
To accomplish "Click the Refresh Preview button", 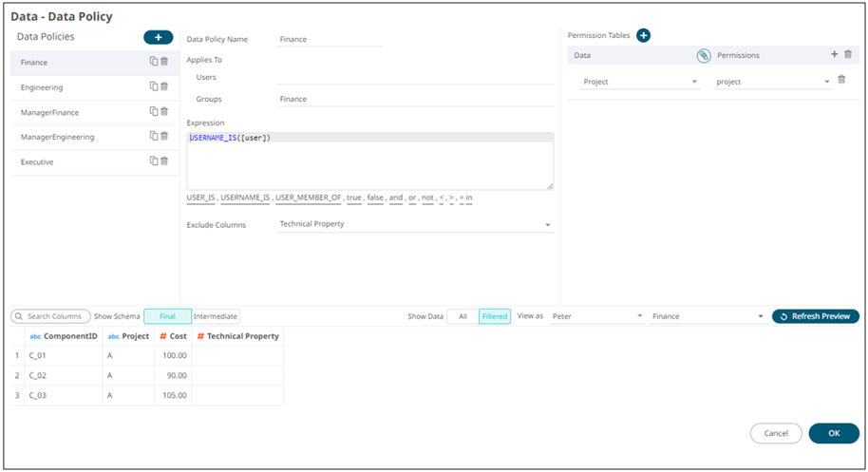I will [x=815, y=316].
